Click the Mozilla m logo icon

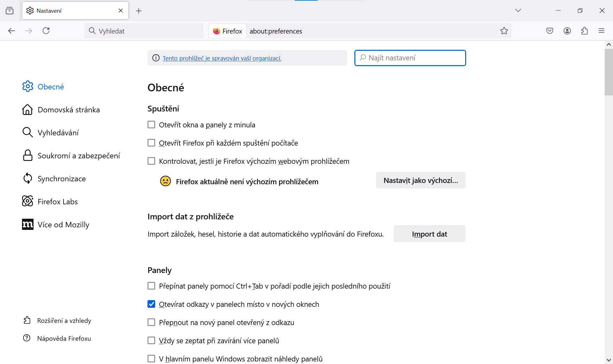tap(28, 224)
